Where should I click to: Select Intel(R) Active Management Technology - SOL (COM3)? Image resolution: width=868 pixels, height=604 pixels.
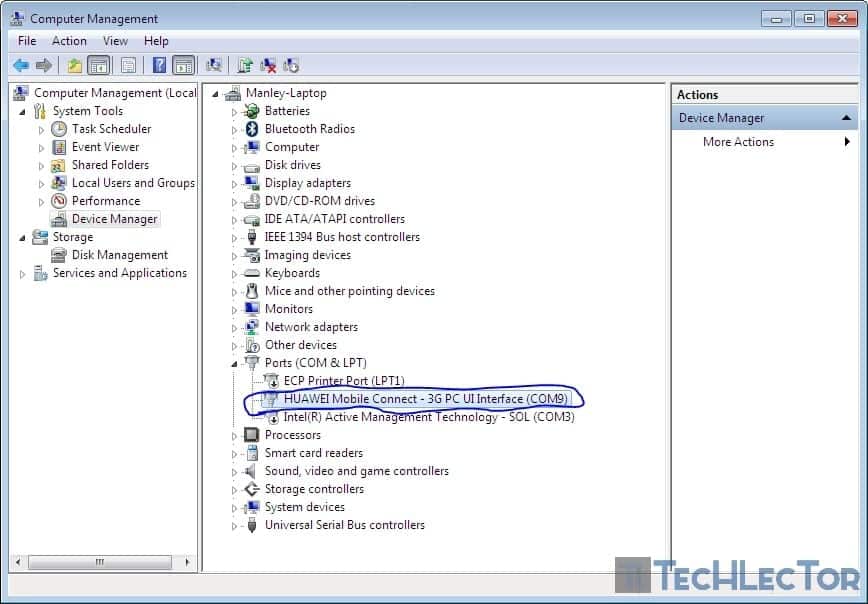click(x=428, y=417)
